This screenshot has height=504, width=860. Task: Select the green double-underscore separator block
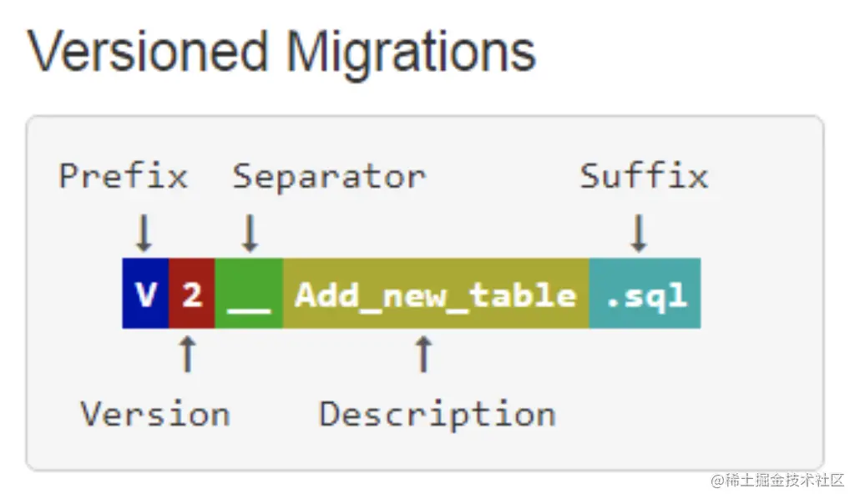[249, 294]
